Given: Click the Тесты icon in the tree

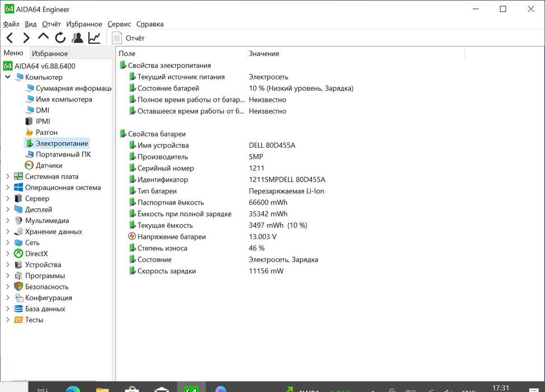Looking at the screenshot, I should (19, 320).
